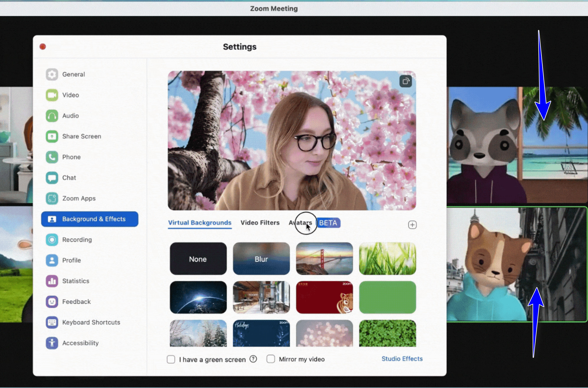Select the office interior background
588x388 pixels.
tap(261, 297)
